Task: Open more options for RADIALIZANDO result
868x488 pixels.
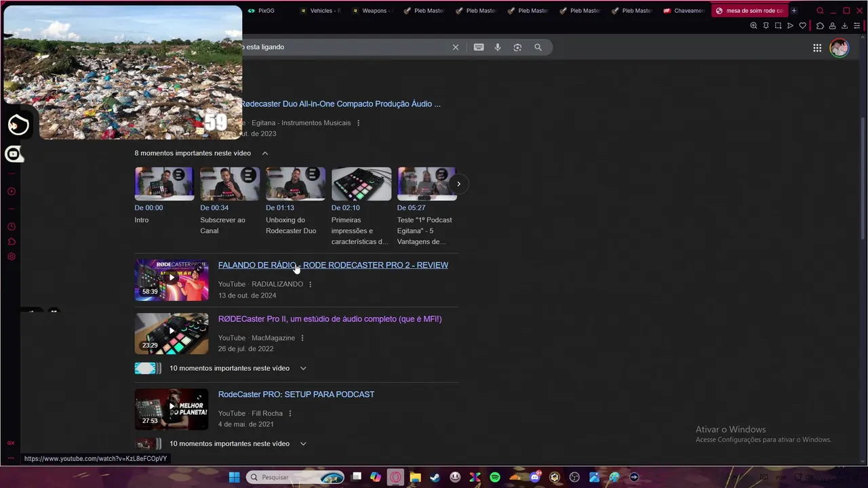Action: [311, 284]
